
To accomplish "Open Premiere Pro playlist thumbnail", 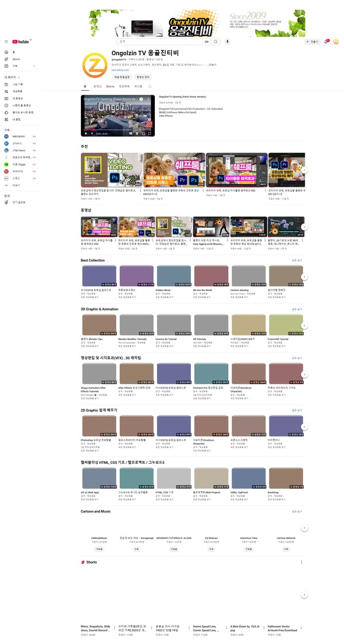I will tap(211, 374).
